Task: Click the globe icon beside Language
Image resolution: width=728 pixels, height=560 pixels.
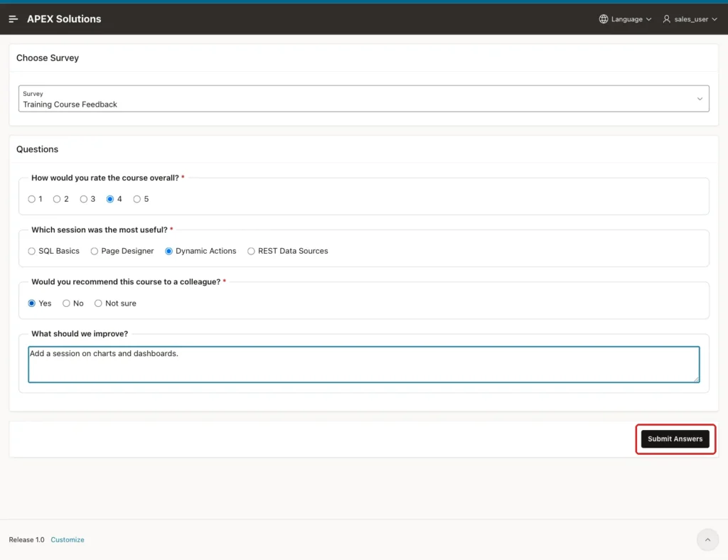Action: (x=603, y=19)
